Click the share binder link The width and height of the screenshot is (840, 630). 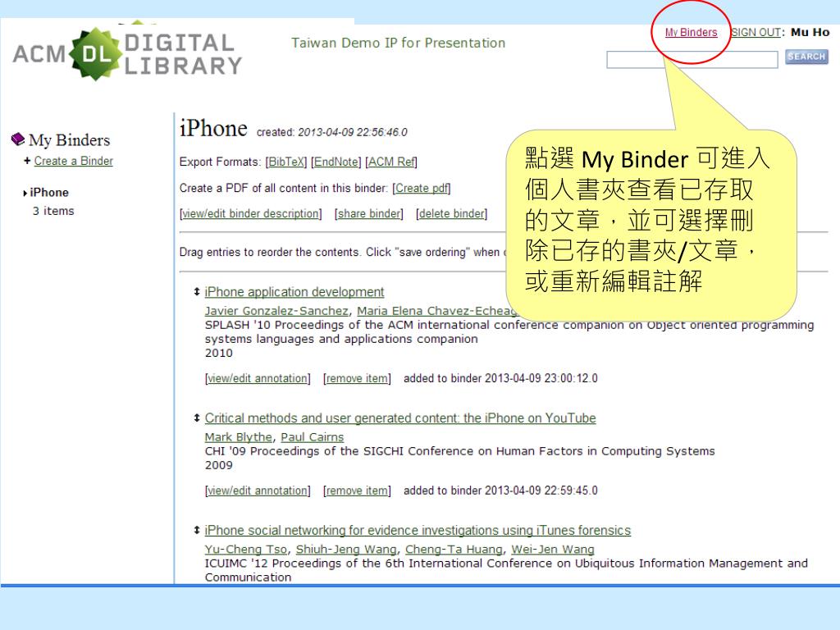coord(369,213)
